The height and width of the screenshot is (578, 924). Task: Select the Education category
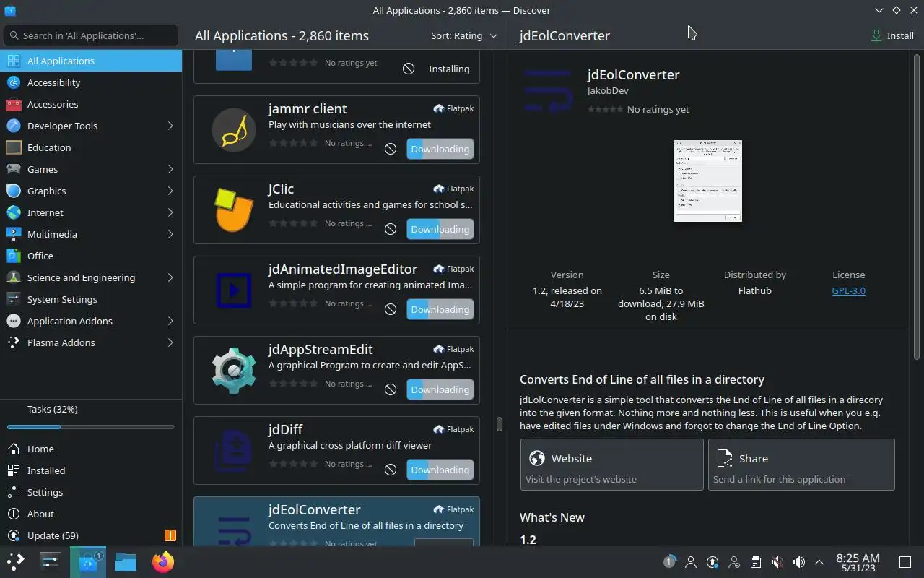pyautogui.click(x=91, y=147)
